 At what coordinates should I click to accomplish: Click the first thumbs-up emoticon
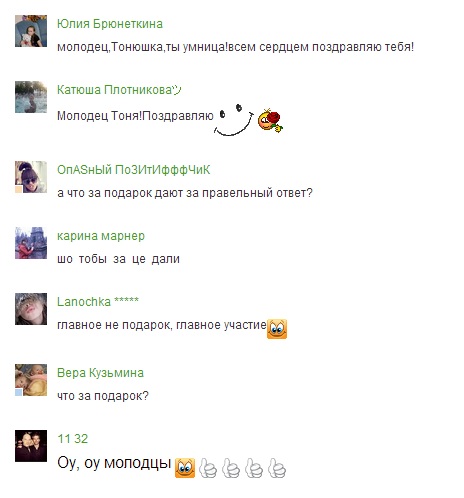coord(208,468)
